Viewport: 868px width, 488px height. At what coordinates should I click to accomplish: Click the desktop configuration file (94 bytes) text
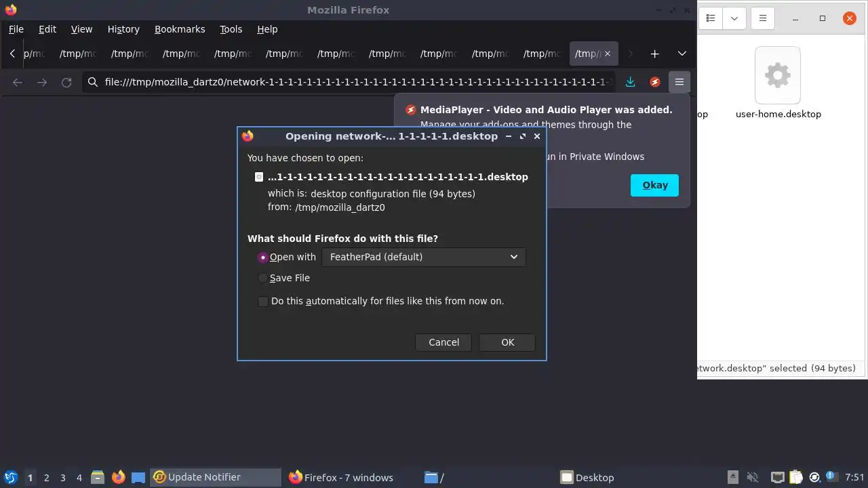click(393, 194)
